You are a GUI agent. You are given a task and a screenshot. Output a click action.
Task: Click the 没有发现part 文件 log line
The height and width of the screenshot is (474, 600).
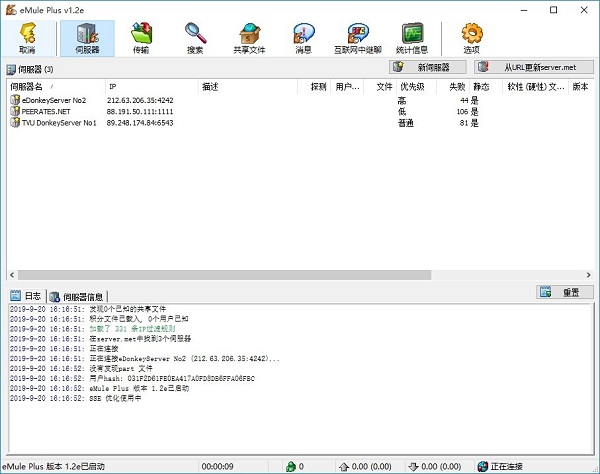tap(81, 368)
